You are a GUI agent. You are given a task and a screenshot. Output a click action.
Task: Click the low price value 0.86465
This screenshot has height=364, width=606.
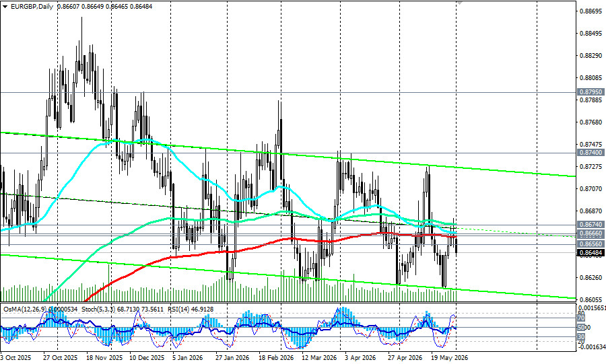(116, 7)
